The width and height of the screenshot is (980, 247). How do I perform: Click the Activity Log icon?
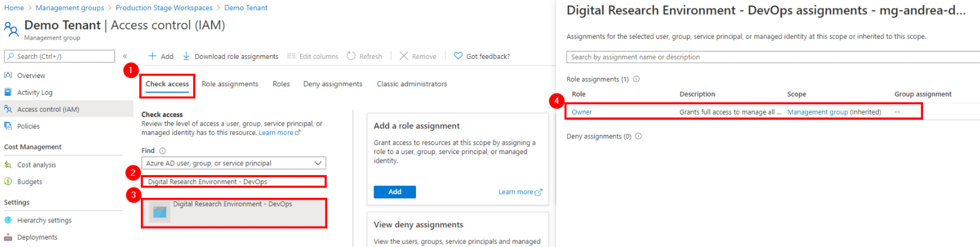pos(8,92)
